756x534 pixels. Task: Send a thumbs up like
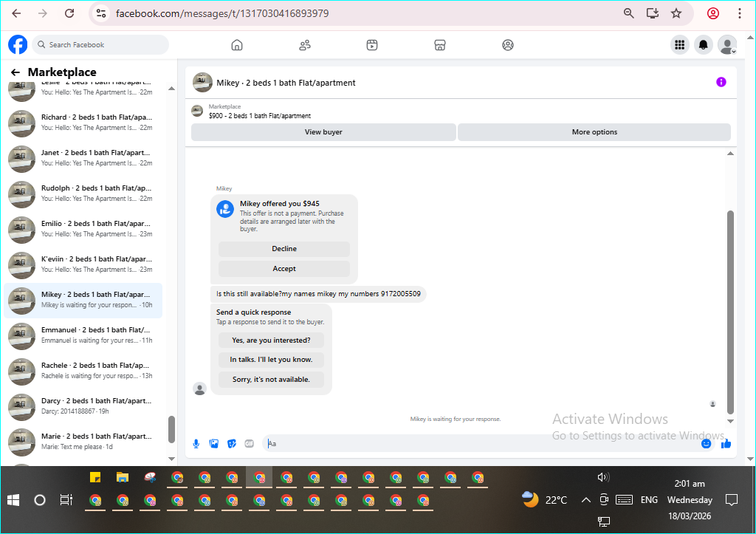(726, 444)
